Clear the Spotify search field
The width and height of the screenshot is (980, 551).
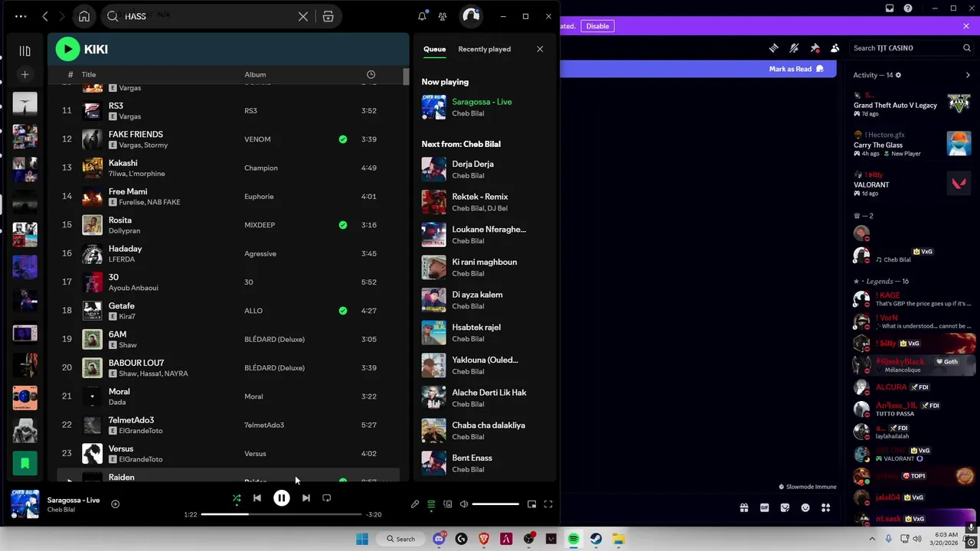coord(303,16)
